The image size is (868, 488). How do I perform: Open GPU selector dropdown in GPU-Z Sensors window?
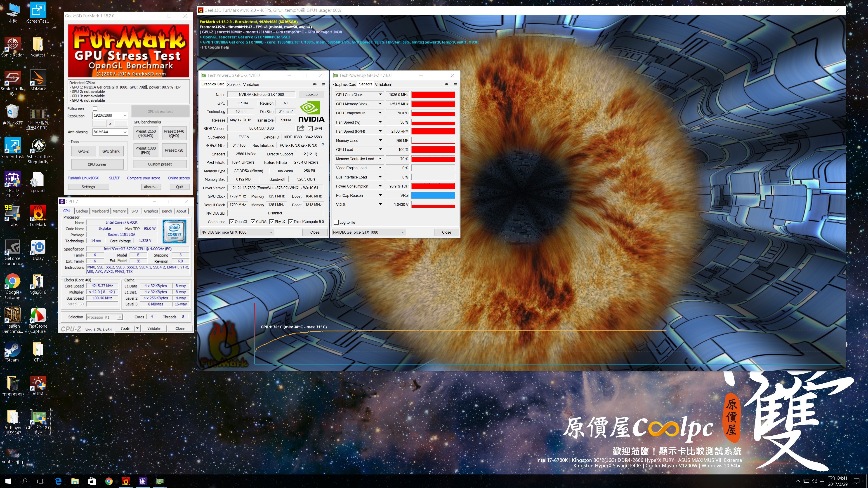[369, 232]
